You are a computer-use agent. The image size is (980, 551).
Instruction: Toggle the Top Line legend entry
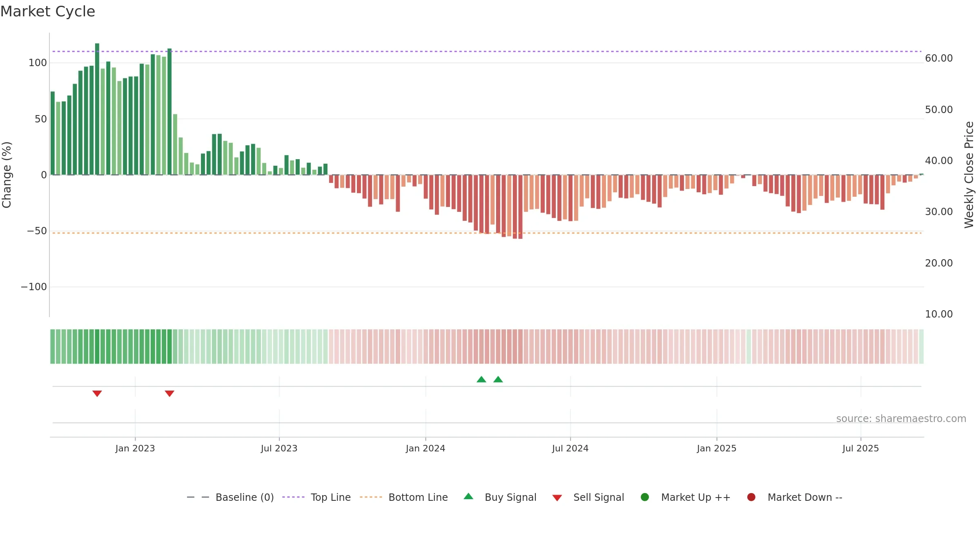coord(316,497)
